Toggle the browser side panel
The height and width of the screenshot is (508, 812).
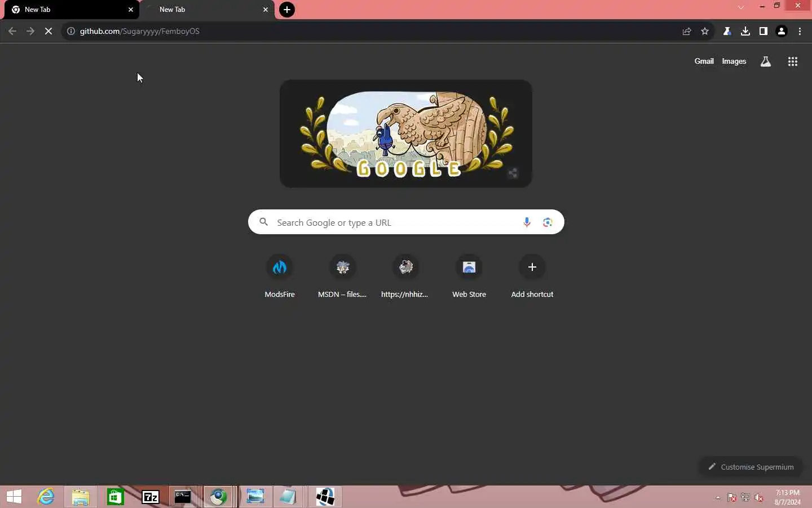[x=764, y=32]
